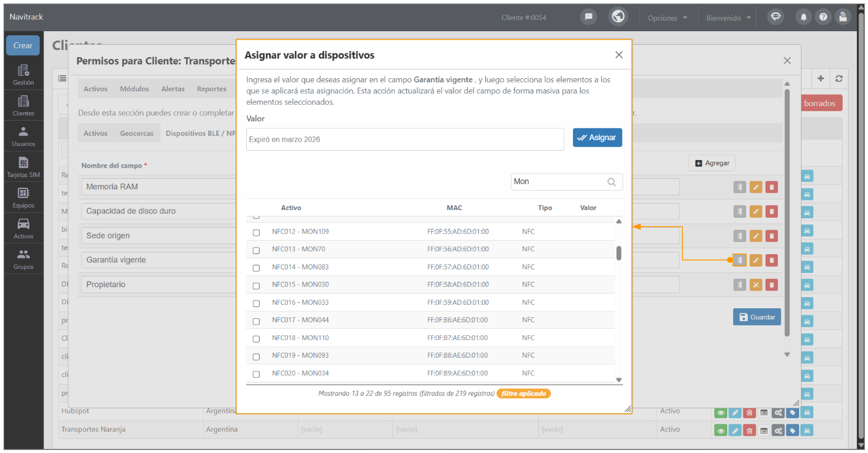Click the Permisos dialog vertical scrollbar
The width and height of the screenshot is (868, 453).
coord(787,212)
